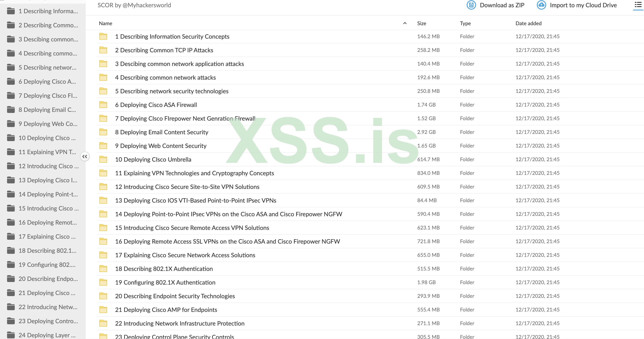644x339 pixels.
Task: Click Import to my Cloud Drive text
Action: tap(583, 5)
